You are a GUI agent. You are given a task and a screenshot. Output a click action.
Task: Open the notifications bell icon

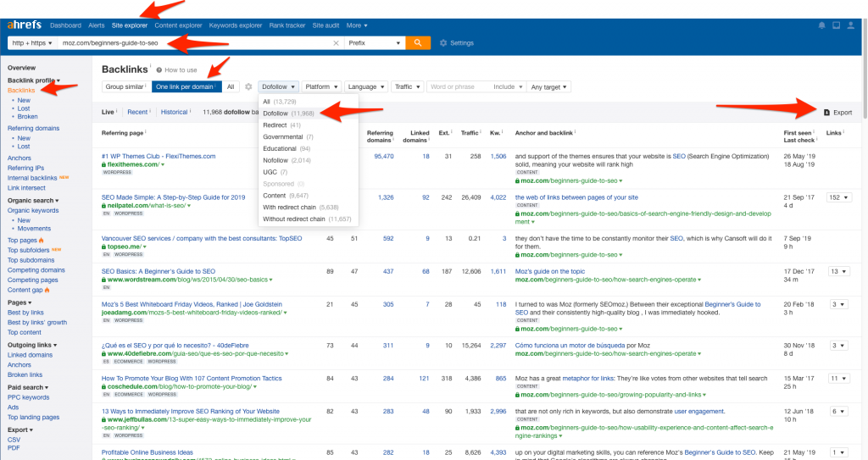coord(821,25)
